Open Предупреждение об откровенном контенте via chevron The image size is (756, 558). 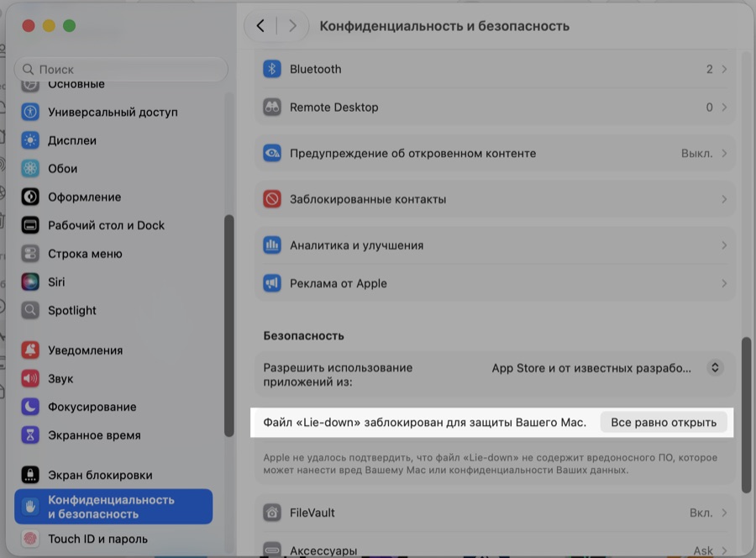tap(724, 153)
